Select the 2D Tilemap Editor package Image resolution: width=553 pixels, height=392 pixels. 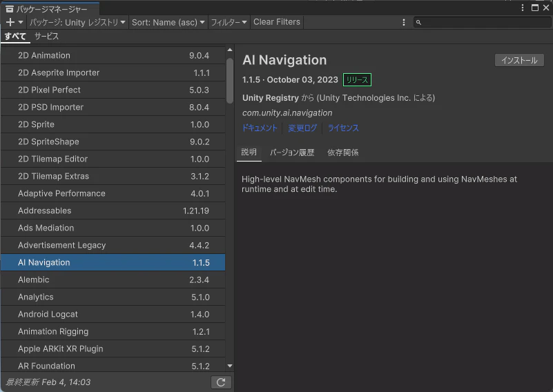(x=113, y=159)
